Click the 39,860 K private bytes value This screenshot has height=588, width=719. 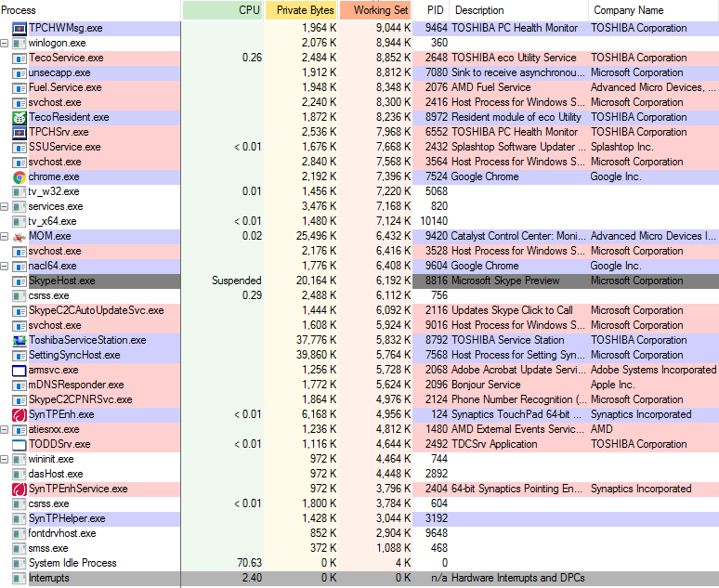[x=317, y=355]
